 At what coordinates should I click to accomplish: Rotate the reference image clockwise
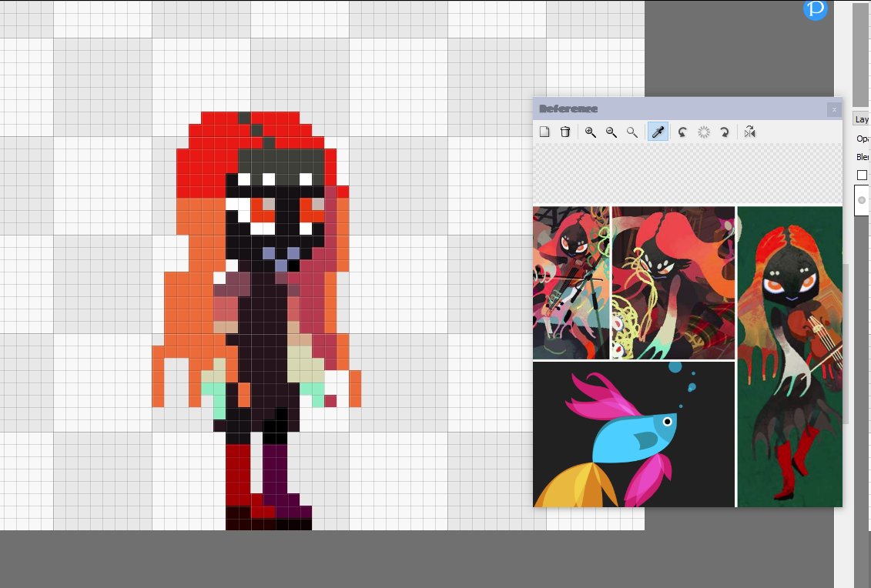tap(725, 132)
